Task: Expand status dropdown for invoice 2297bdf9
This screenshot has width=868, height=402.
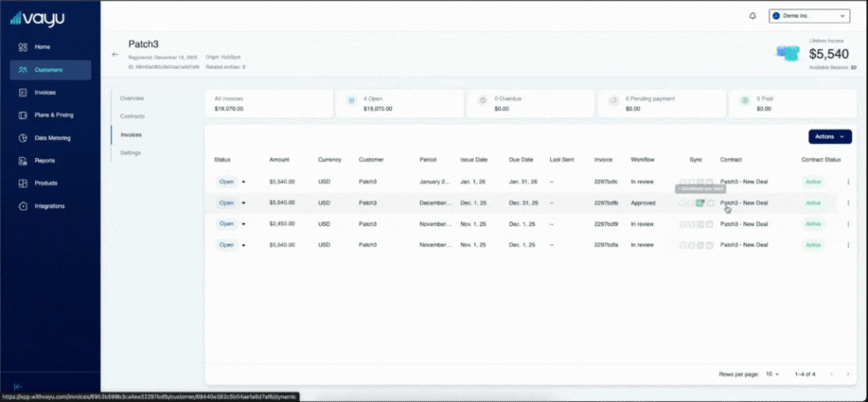Action: (243, 224)
